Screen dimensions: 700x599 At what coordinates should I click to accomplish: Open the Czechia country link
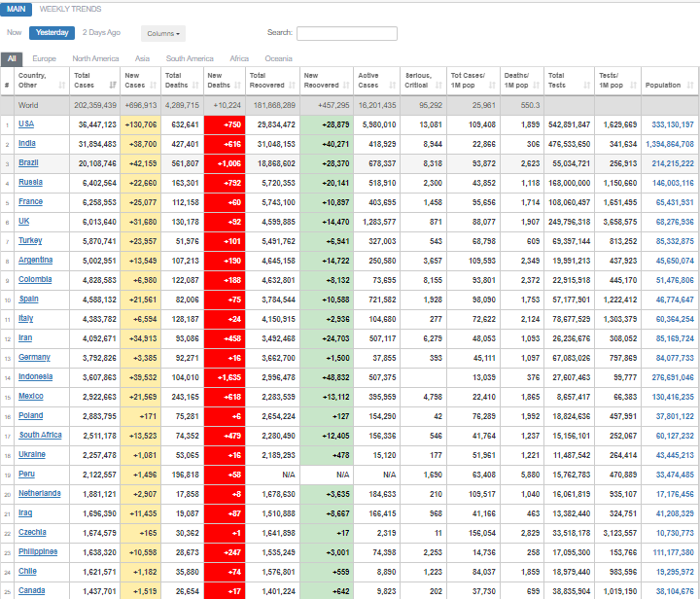pyautogui.click(x=32, y=532)
